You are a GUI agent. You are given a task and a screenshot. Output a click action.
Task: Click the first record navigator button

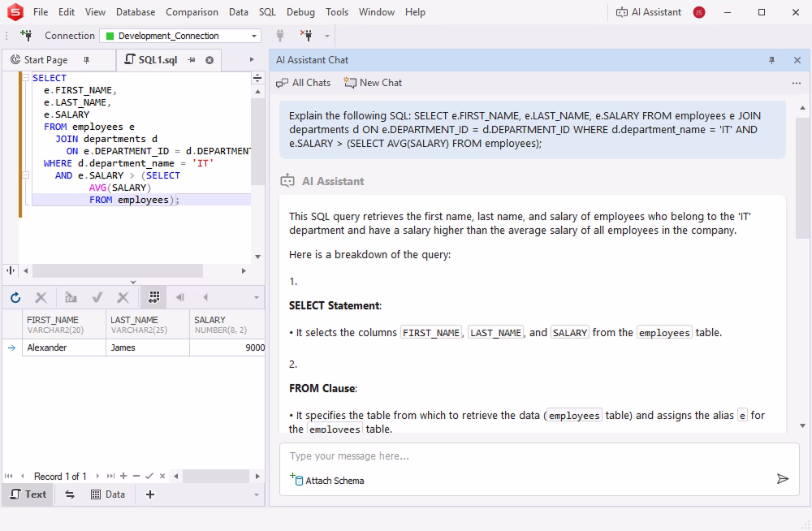(9, 476)
